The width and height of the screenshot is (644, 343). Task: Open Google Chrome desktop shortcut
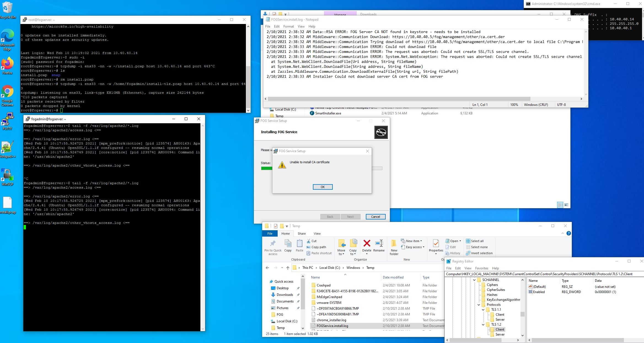click(x=7, y=95)
